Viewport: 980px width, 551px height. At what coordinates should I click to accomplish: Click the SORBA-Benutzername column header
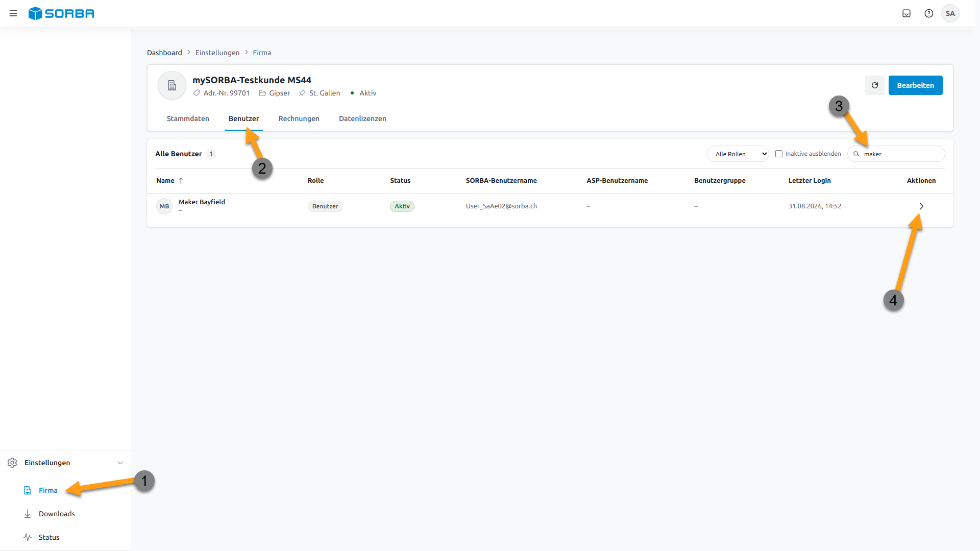click(501, 181)
